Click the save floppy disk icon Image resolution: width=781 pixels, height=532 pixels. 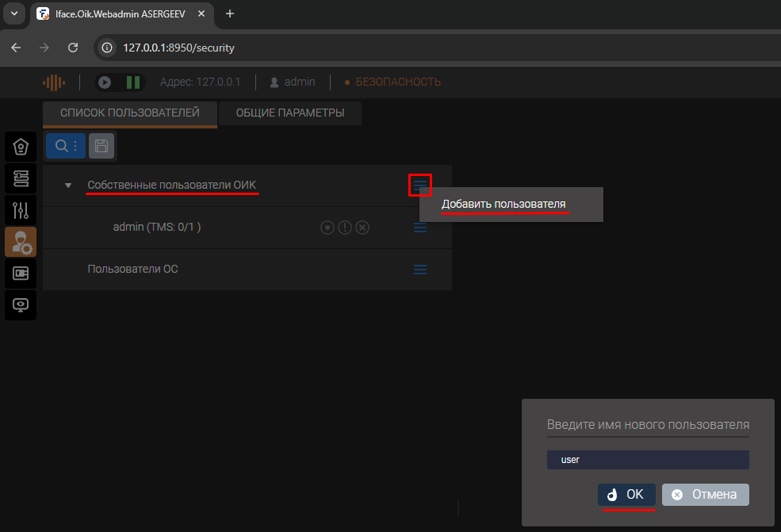tap(101, 146)
